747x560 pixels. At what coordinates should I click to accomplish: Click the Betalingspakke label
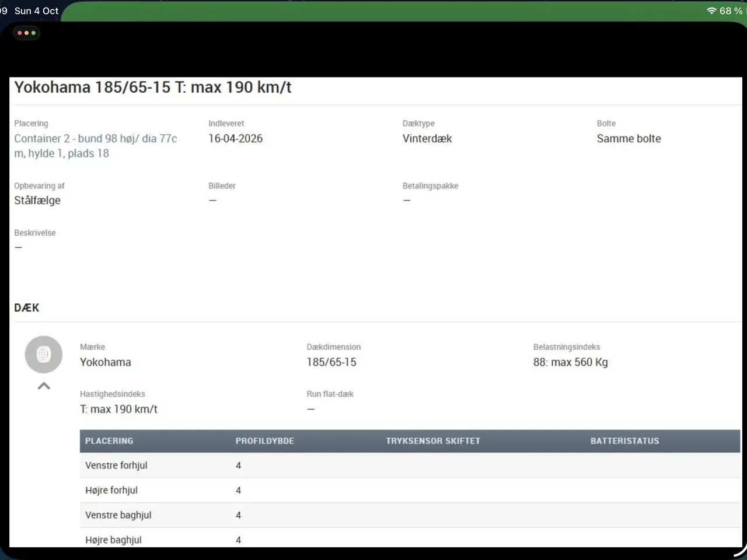coord(430,186)
